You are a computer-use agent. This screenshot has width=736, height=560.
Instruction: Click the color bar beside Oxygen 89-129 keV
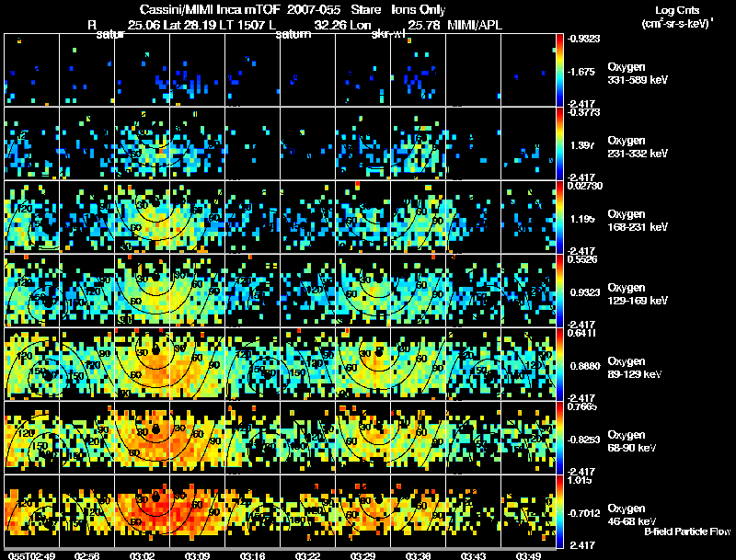coord(559,364)
